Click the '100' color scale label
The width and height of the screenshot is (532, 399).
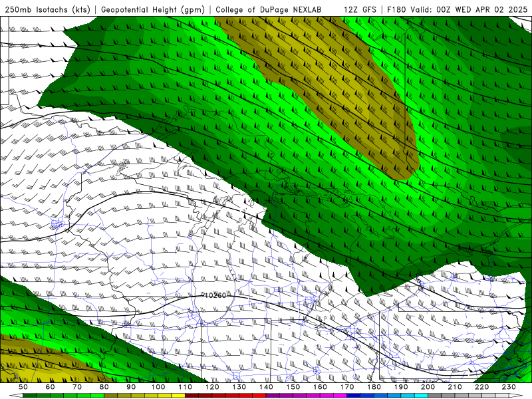tap(158, 387)
